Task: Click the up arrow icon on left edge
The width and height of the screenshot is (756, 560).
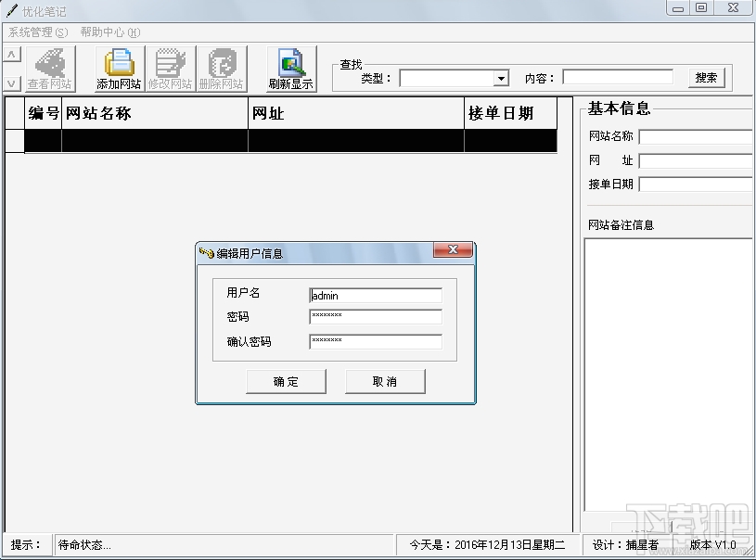Action: 10,54
